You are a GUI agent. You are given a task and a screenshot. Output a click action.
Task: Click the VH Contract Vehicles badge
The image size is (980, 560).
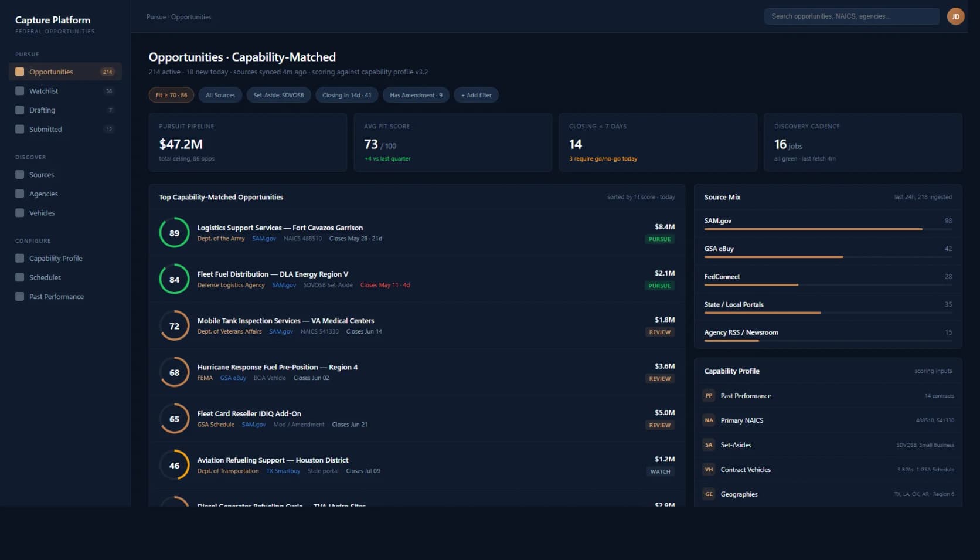tap(709, 470)
